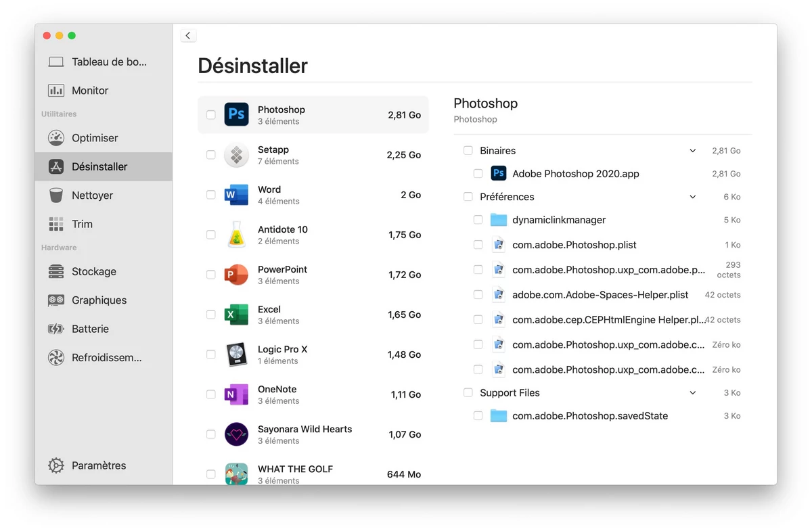Viewport: 812px width, 531px height.
Task: Open the Stockage section
Action: coord(104,271)
